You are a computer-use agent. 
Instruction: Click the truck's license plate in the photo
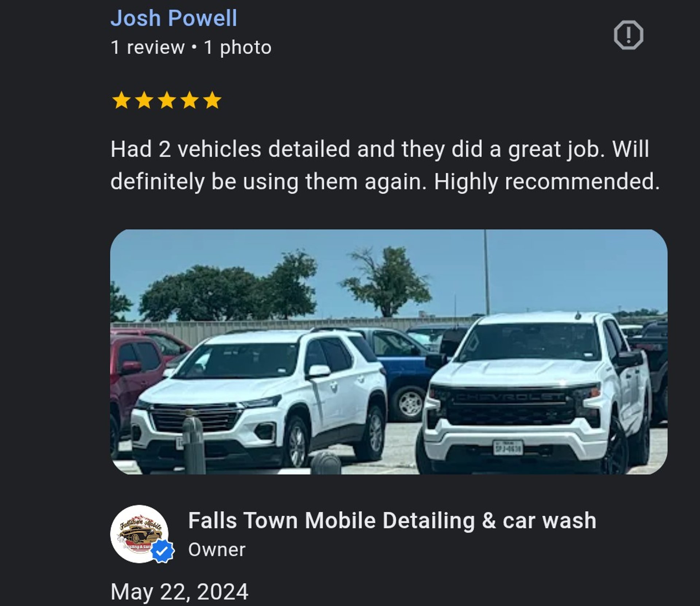pyautogui.click(x=507, y=447)
